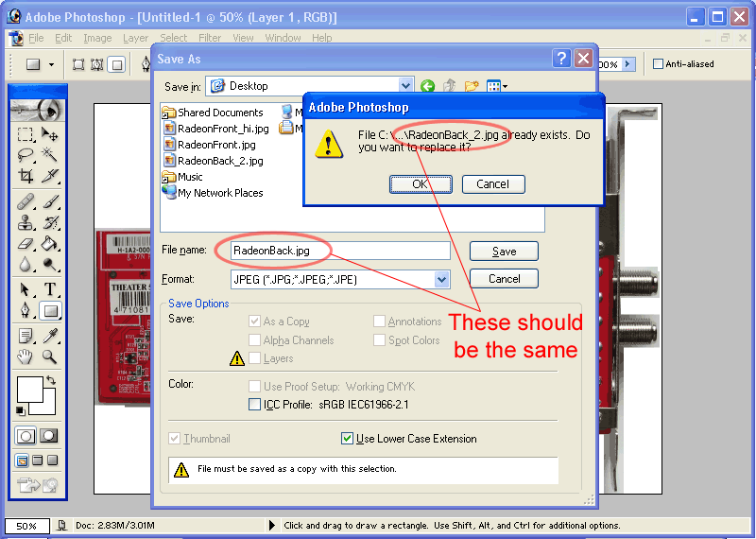This screenshot has width=756, height=539.
Task: Select the Notes tool
Action: [x=26, y=335]
